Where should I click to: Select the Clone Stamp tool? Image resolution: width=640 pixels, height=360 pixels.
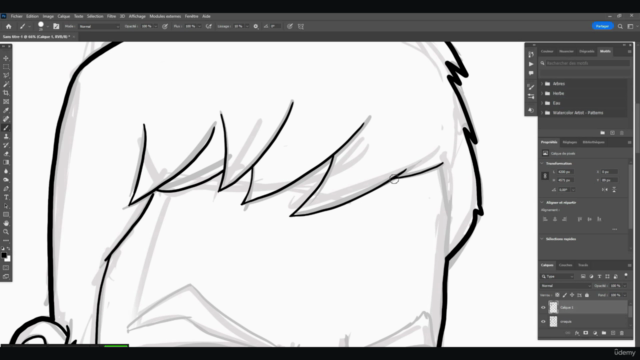tap(6, 136)
